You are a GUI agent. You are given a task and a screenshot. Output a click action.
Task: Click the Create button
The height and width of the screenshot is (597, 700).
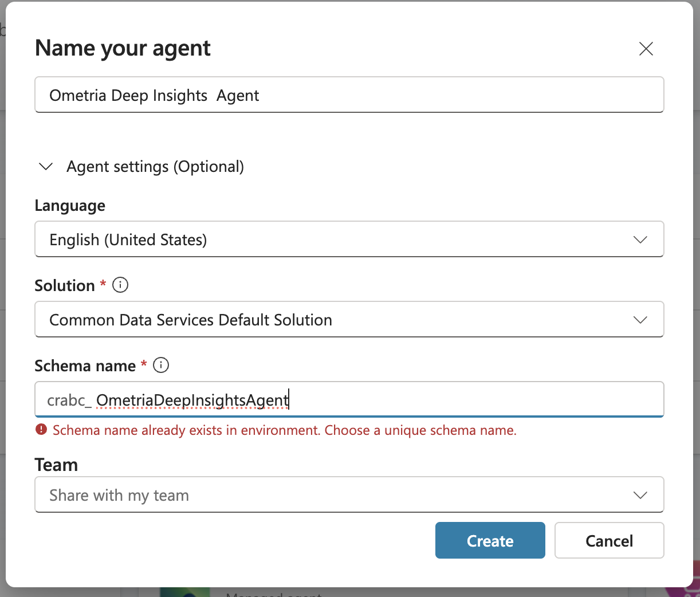(490, 540)
